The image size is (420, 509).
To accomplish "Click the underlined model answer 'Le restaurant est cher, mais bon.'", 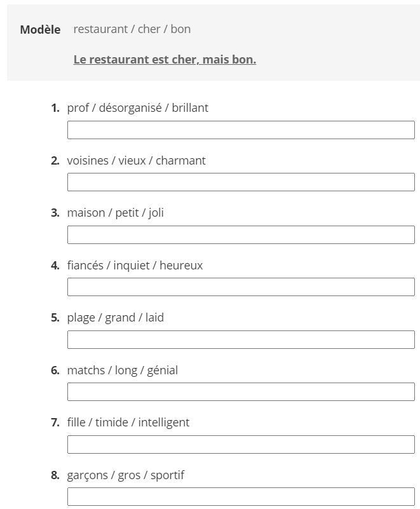I will pyautogui.click(x=165, y=60).
